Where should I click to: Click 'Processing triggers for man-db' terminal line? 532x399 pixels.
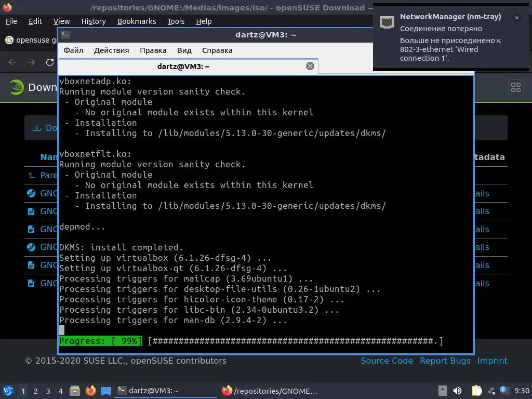click(173, 320)
